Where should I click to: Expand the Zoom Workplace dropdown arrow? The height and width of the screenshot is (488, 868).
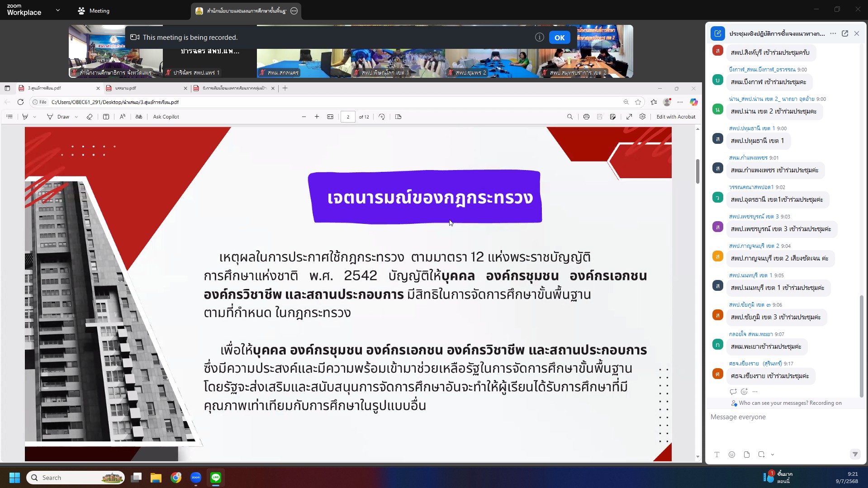(58, 10)
